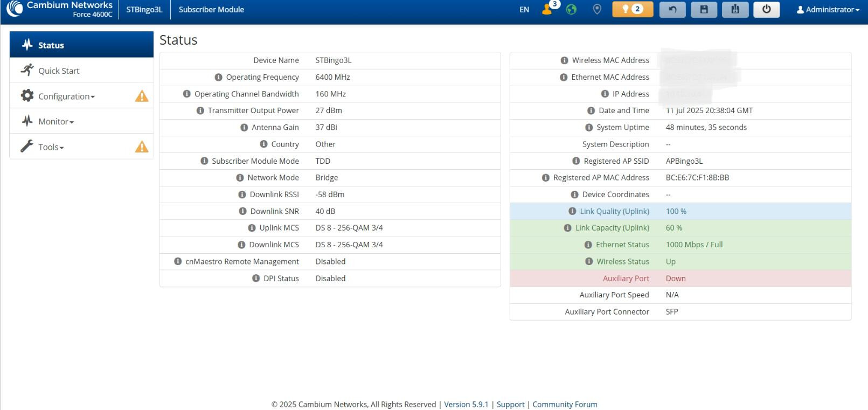Click info icon beside Antenna Gain
868x410 pixels.
[244, 127]
